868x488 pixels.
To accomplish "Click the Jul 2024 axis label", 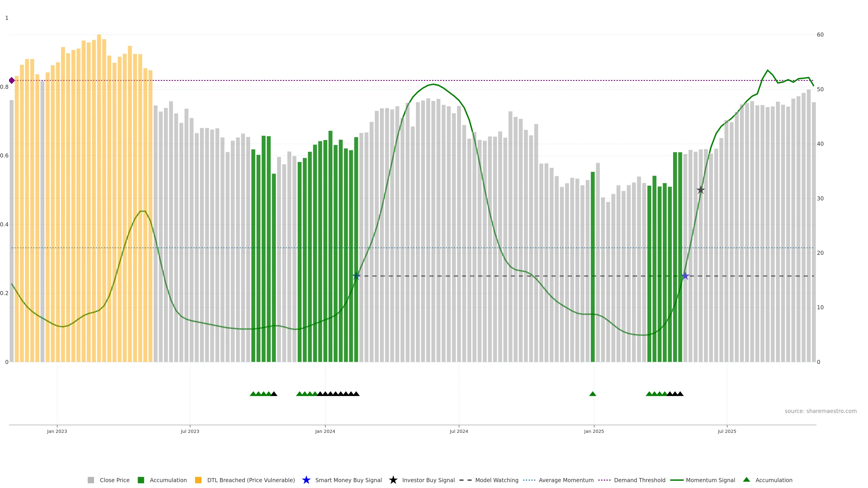I will click(459, 432).
